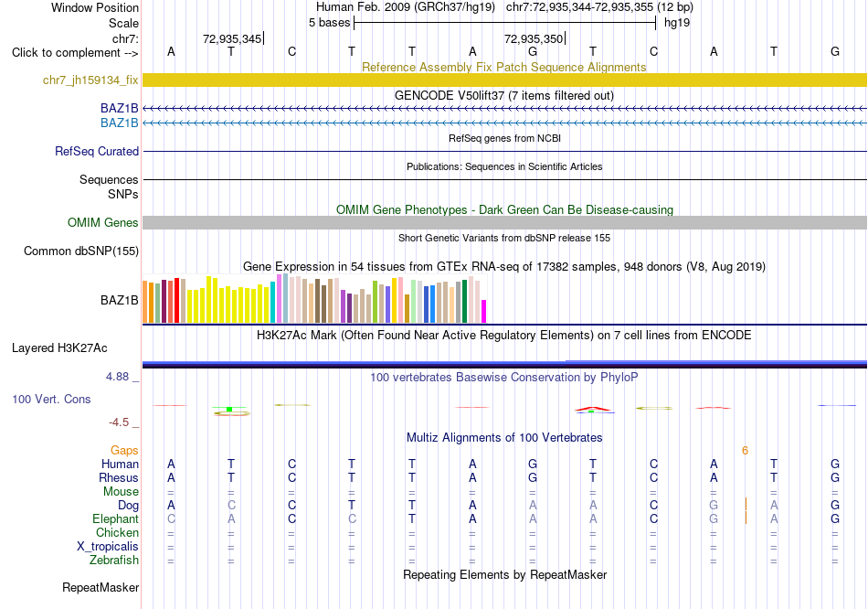This screenshot has width=868, height=609.
Task: Click 'Repeating Elements by RepeatMasker' title
Action: [504, 574]
